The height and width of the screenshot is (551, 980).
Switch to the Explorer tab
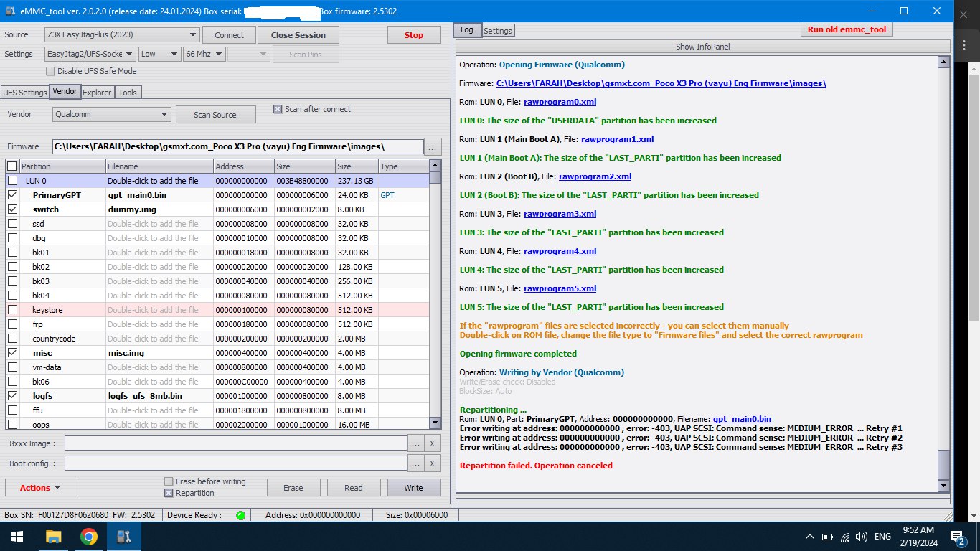point(97,92)
